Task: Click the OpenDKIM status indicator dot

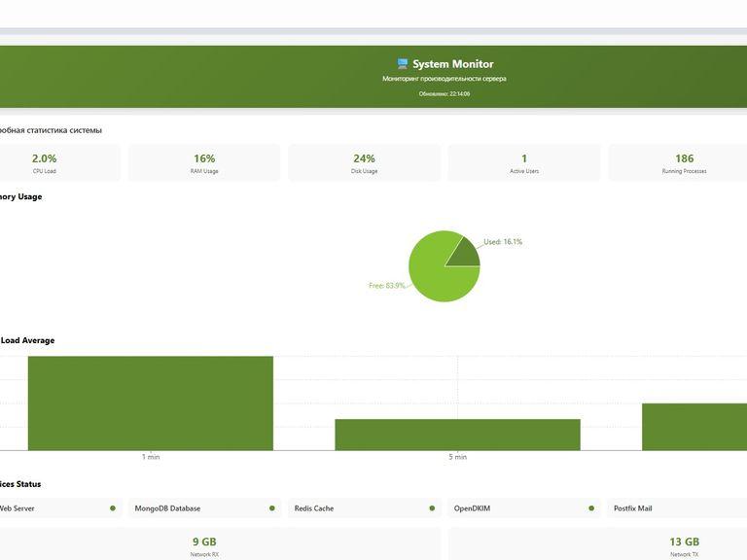Action: point(591,508)
